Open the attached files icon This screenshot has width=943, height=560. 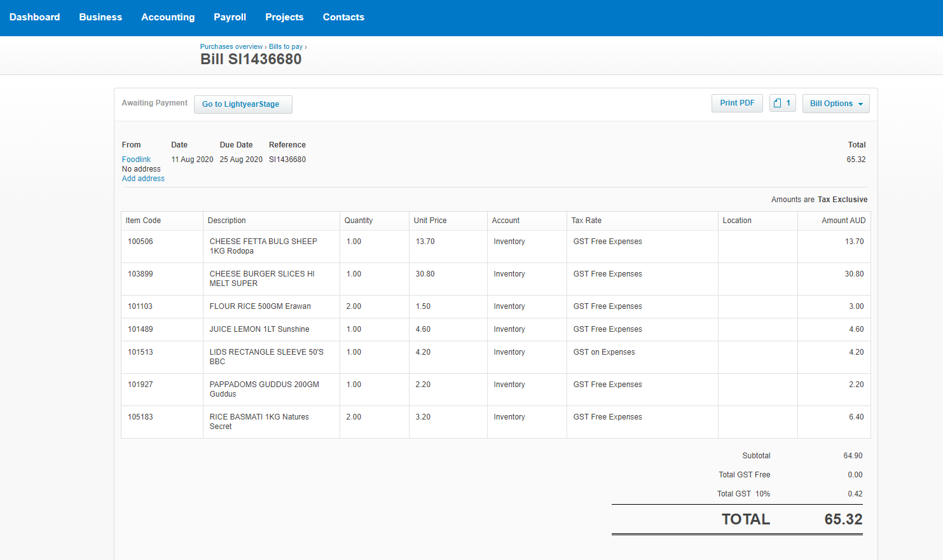pos(782,103)
